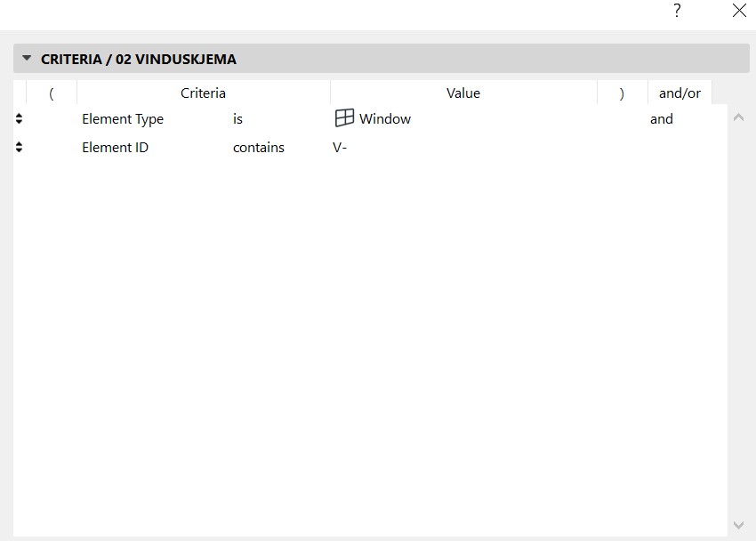Screen dimensions: 756x541
Task: Click the scroll up arrow in criteria list
Action: (x=737, y=118)
